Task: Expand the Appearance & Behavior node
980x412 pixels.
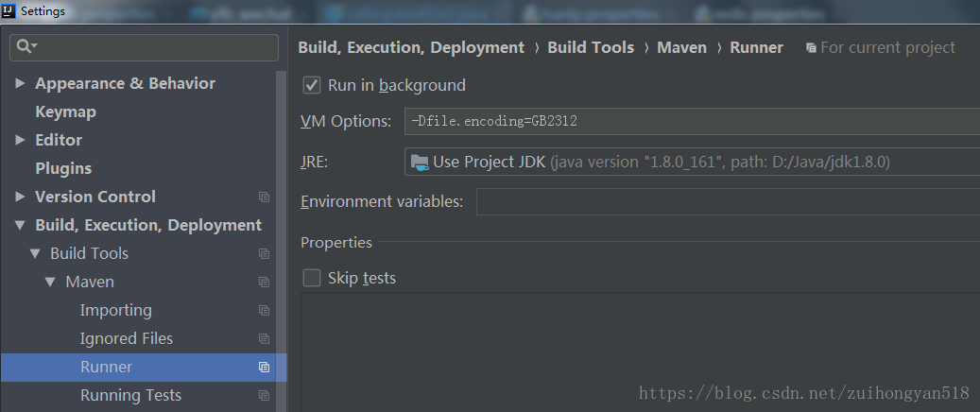Action: click(20, 83)
